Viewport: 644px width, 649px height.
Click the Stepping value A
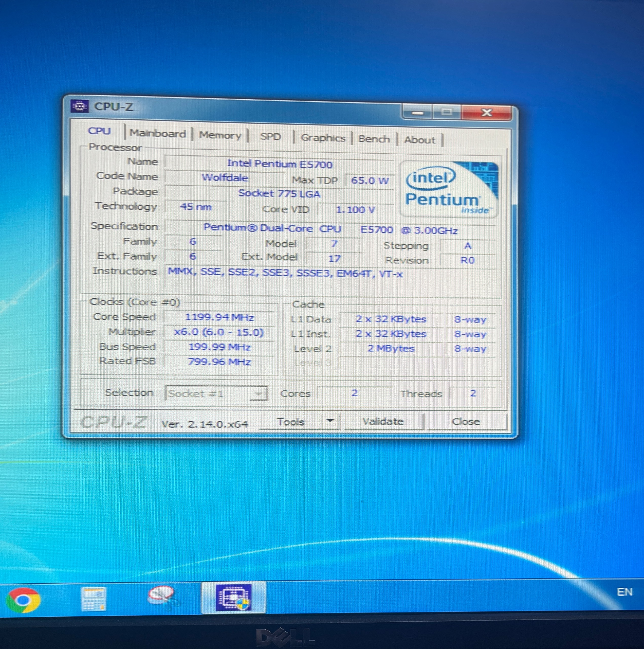click(x=468, y=246)
